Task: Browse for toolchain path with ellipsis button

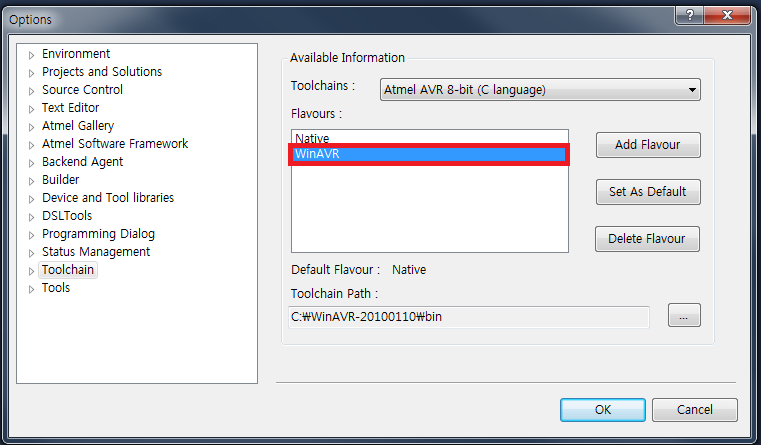Action: tap(684, 316)
